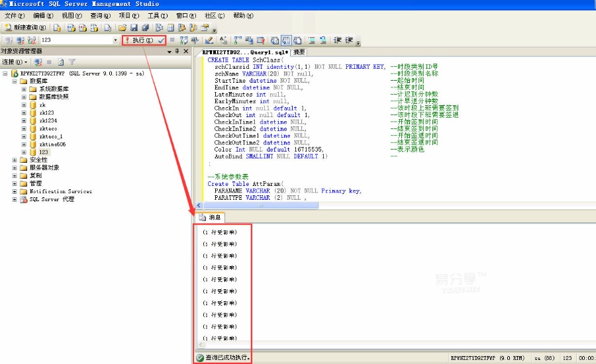Screen dimensions: 596x364
Task: Click the Display Estimated Execution Plan icon
Action: coord(184,40)
